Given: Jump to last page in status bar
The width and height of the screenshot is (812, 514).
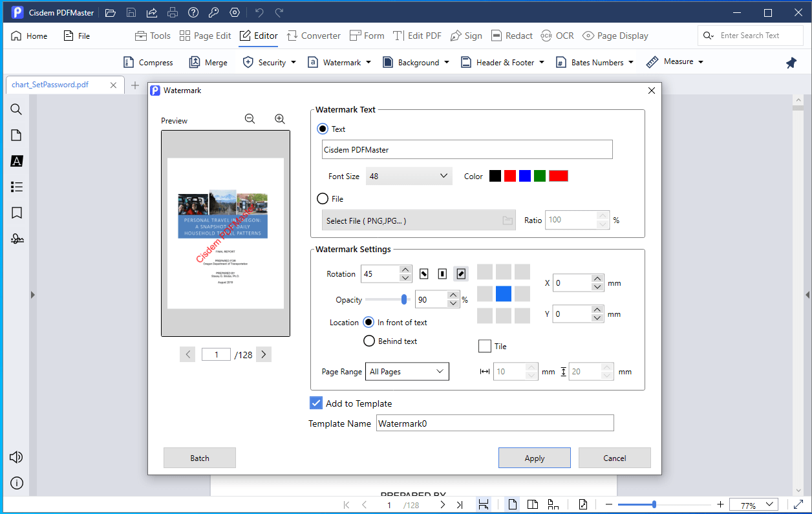Looking at the screenshot, I should pos(460,505).
